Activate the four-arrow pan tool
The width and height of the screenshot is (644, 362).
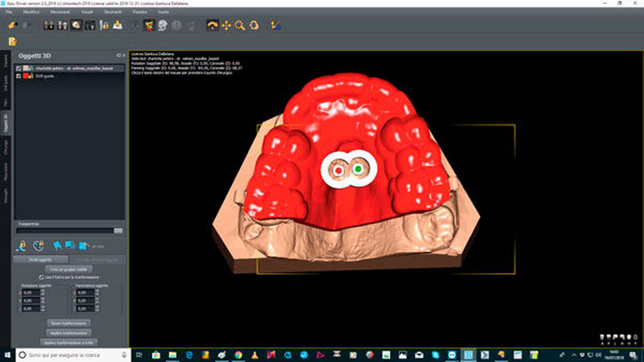tap(226, 25)
